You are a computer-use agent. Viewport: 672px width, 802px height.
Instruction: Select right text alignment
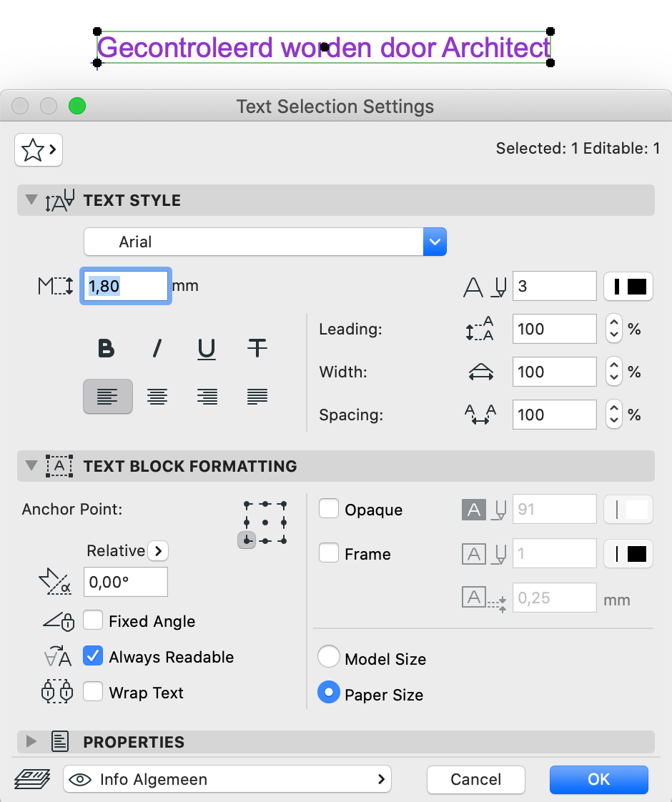(x=207, y=397)
